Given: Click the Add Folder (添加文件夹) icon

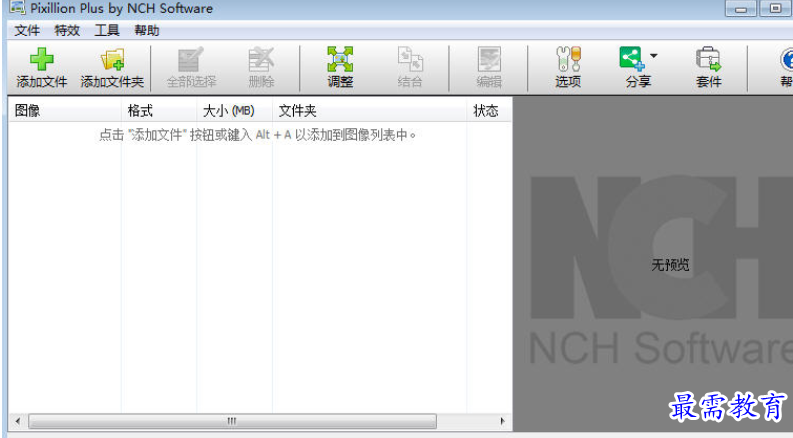Looking at the screenshot, I should (x=112, y=60).
